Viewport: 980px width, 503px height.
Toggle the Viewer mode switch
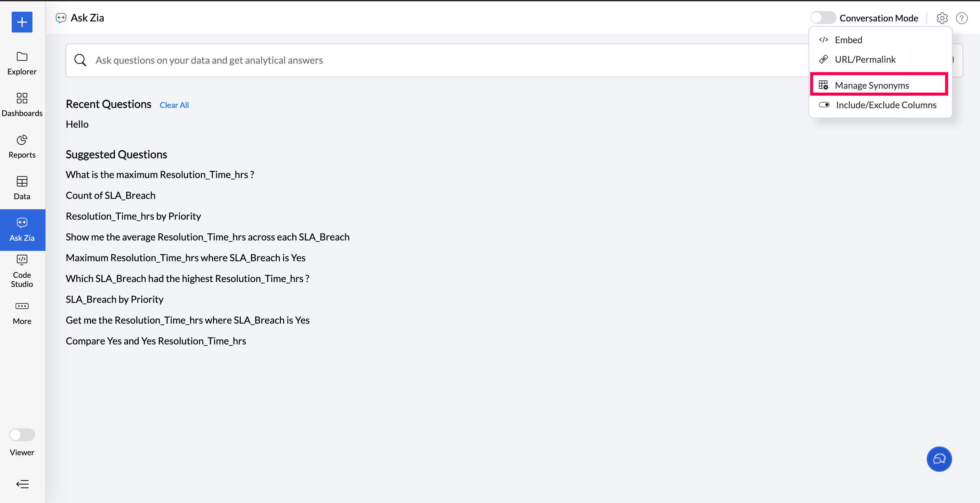(22, 434)
